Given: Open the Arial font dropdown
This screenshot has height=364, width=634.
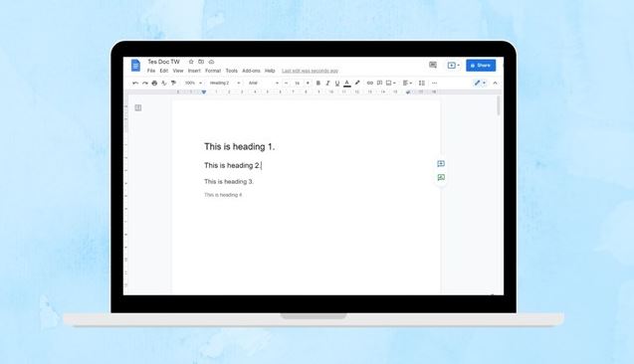Looking at the screenshot, I should 263,83.
